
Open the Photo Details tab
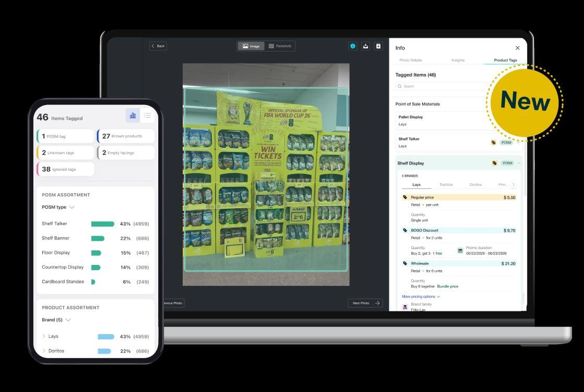[x=411, y=60]
